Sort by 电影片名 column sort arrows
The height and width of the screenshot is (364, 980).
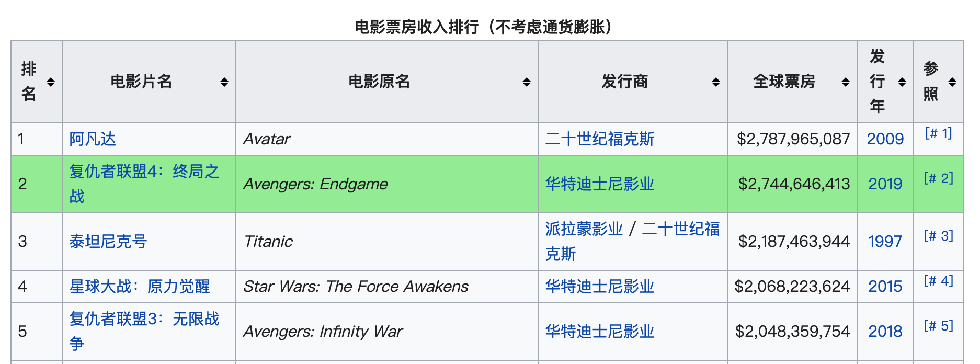(x=224, y=82)
